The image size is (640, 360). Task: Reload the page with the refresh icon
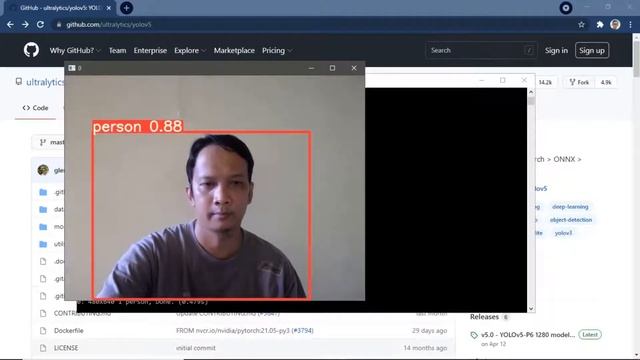40,24
